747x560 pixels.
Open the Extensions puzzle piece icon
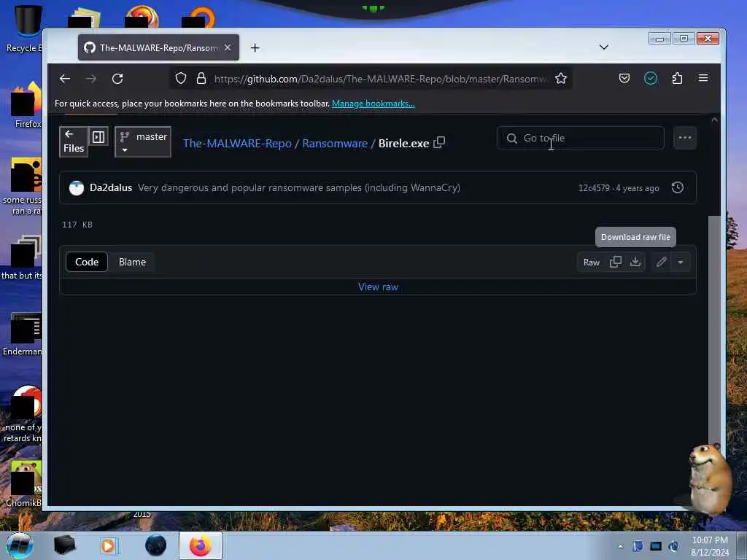[x=677, y=78]
